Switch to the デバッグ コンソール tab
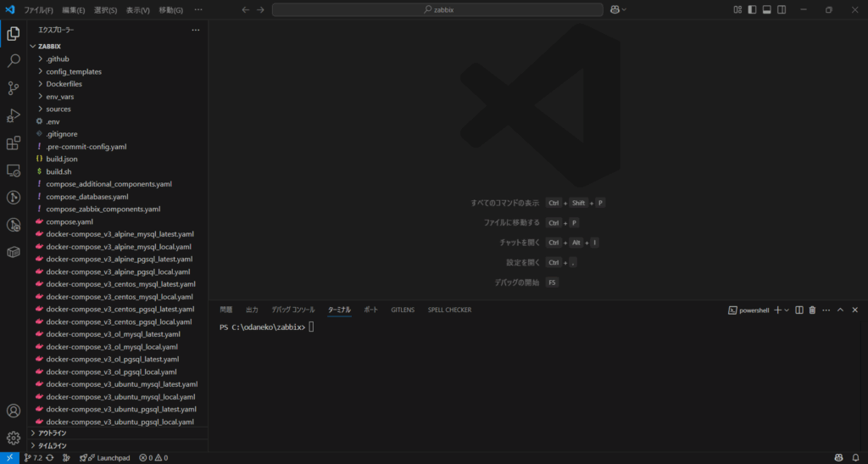This screenshot has height=464, width=868. coord(292,310)
